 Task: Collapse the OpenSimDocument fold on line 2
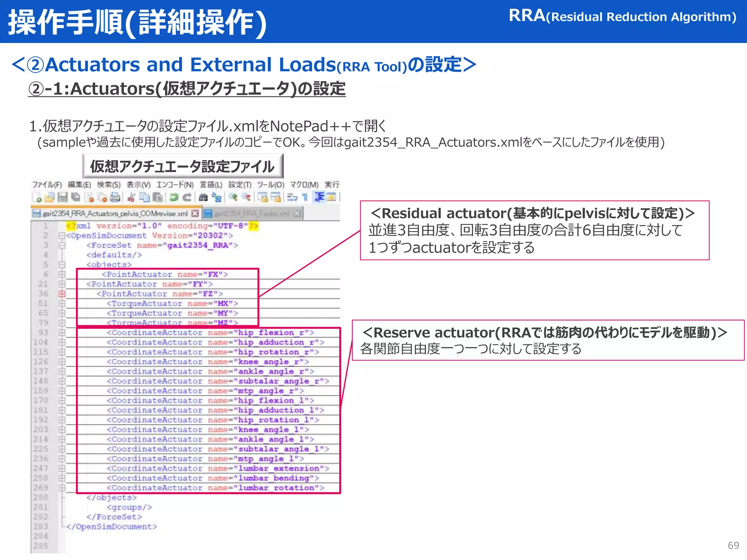point(62,236)
